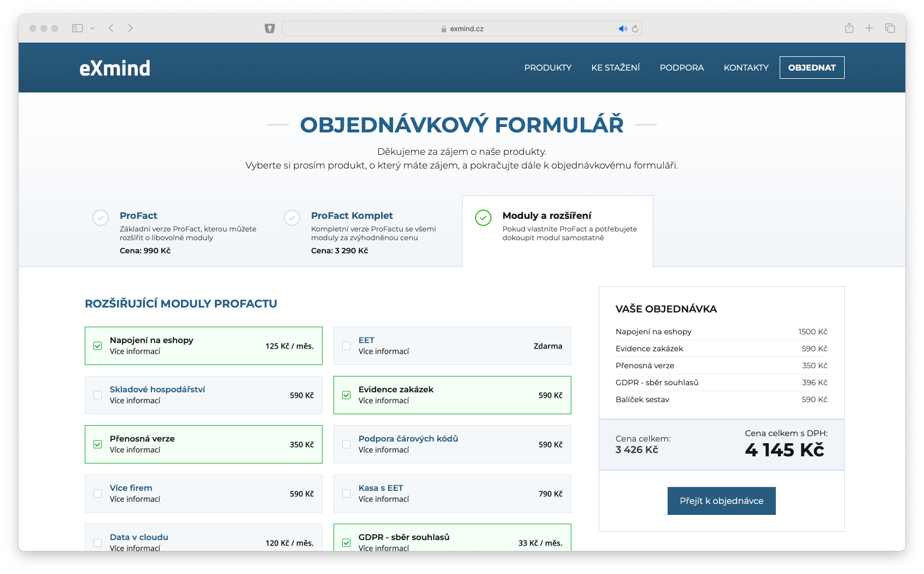The image size is (924, 574).
Task: Open Více informací under Skladové hospodářství
Action: (135, 401)
